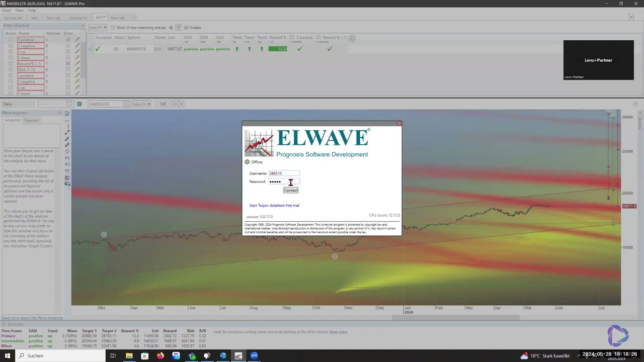Open Firefox from the taskbar
644x362 pixels.
[x=160, y=356]
